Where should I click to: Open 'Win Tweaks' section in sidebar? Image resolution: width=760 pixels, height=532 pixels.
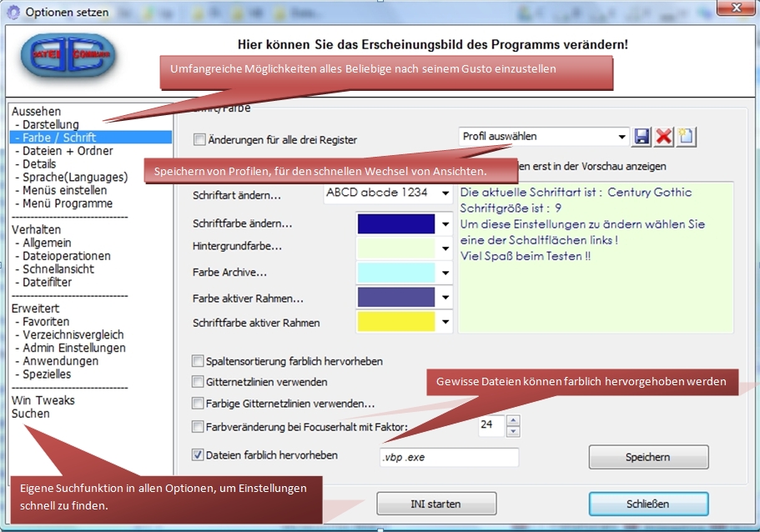[43, 400]
